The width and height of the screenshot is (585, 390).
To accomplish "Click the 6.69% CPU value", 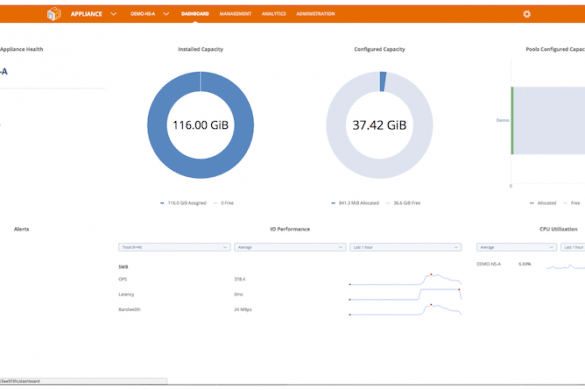I will point(525,264).
